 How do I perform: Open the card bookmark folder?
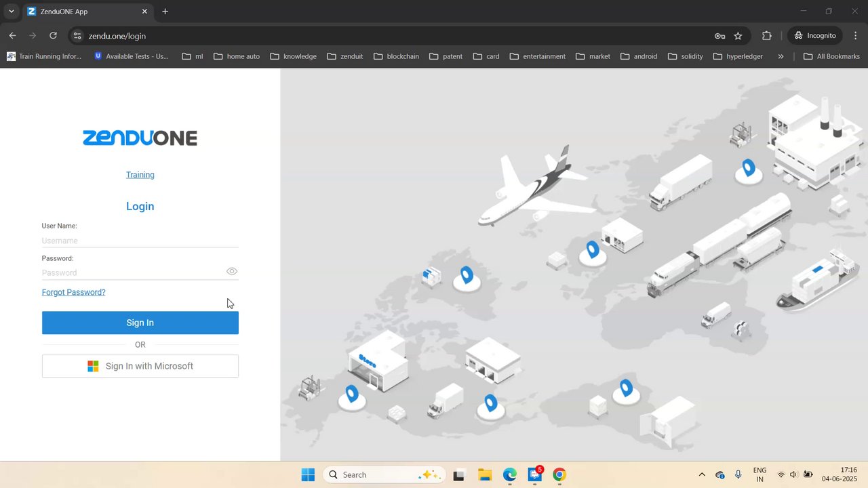coord(486,56)
